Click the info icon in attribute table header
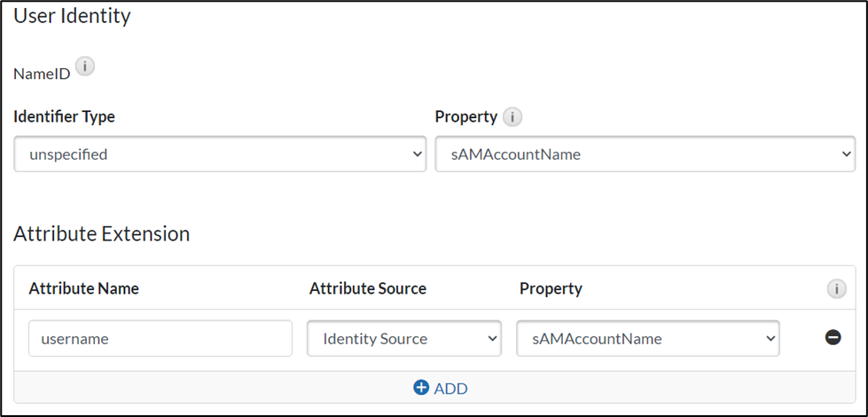 tap(834, 288)
